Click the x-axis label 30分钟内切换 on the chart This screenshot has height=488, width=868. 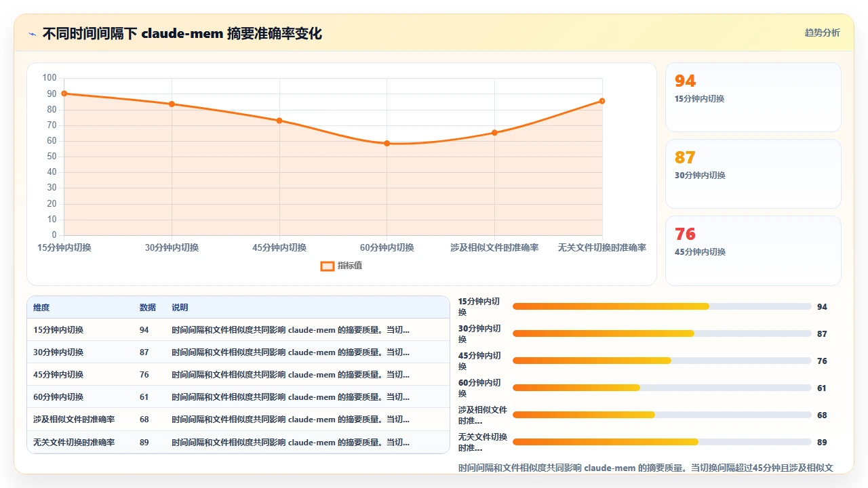coord(172,248)
